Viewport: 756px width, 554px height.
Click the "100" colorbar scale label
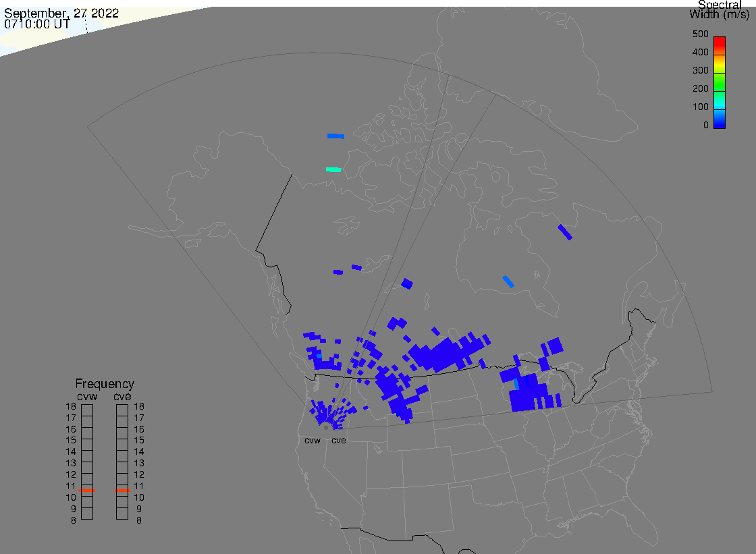pyautogui.click(x=700, y=107)
